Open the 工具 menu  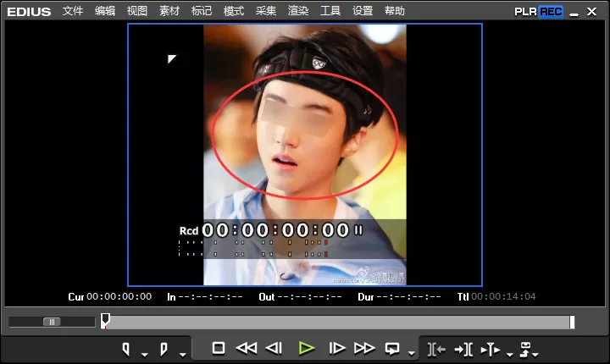(x=330, y=11)
